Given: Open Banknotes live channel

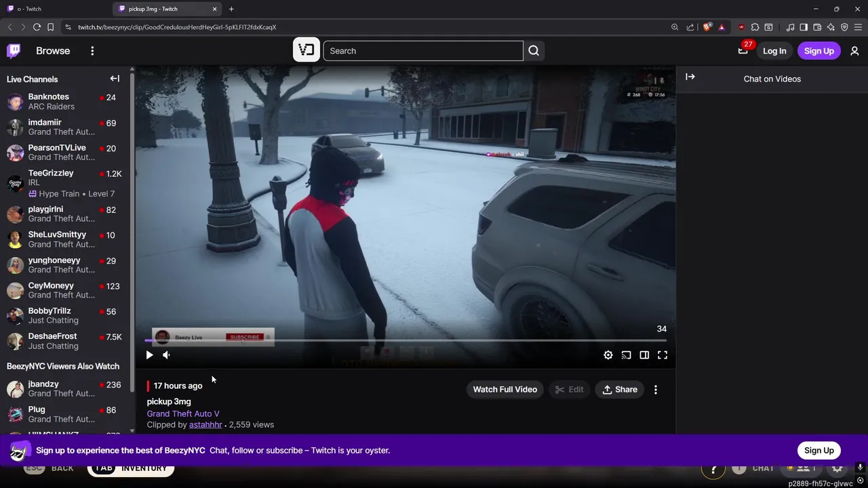Looking at the screenshot, I should point(65,102).
